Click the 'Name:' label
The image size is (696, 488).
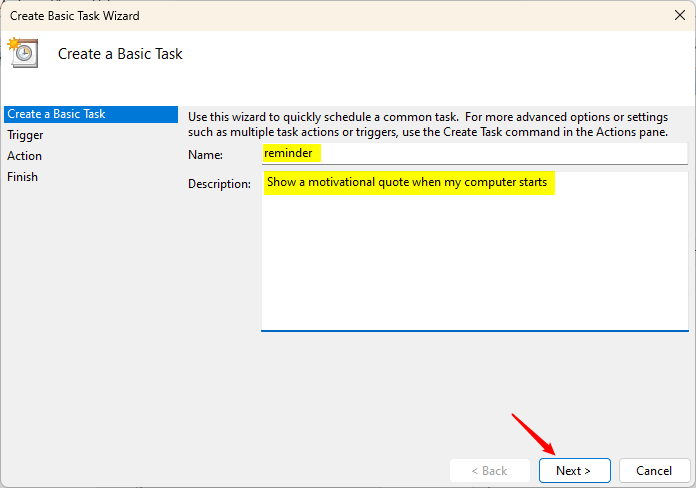(x=206, y=155)
